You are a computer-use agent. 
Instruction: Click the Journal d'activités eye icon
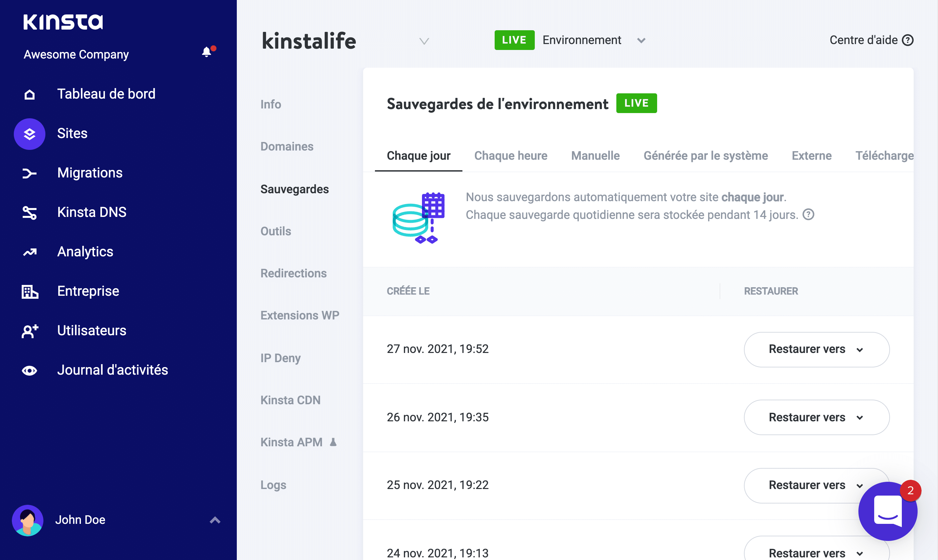point(30,371)
